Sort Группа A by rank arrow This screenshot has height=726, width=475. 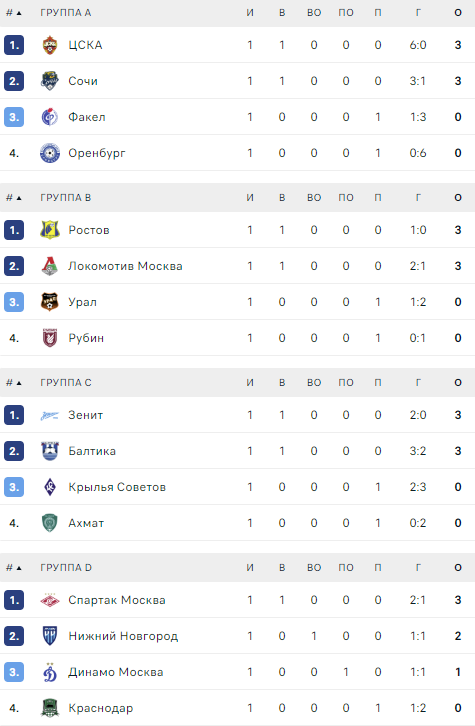(x=13, y=13)
